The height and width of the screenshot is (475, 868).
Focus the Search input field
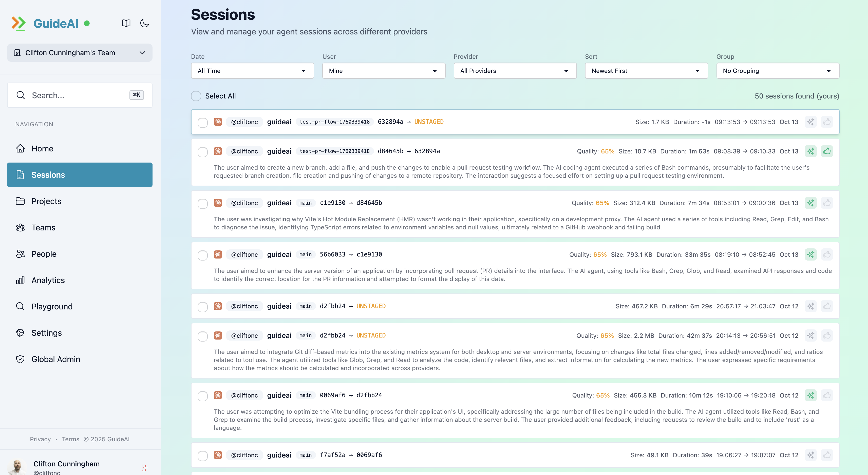point(78,95)
